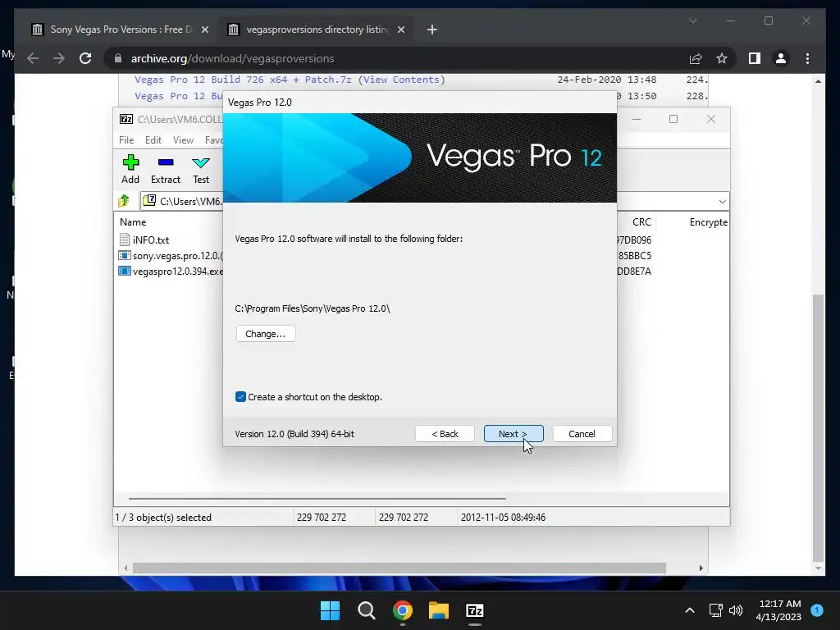Screen dimensions: 840x630
Task: Go back in the Vegas Pro installer
Action: 445,434
